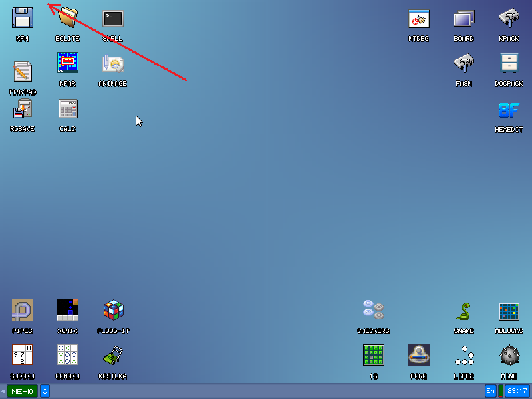Image resolution: width=532 pixels, height=399 pixels.
Task: Open the FASM assembler icon
Action: coord(464,63)
